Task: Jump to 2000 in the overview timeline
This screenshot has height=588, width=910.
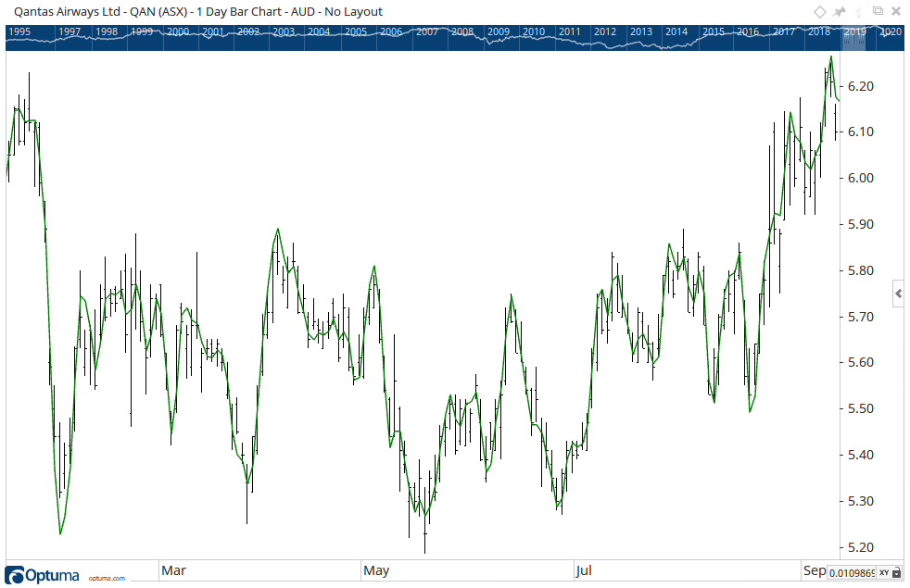Action: click(x=178, y=31)
